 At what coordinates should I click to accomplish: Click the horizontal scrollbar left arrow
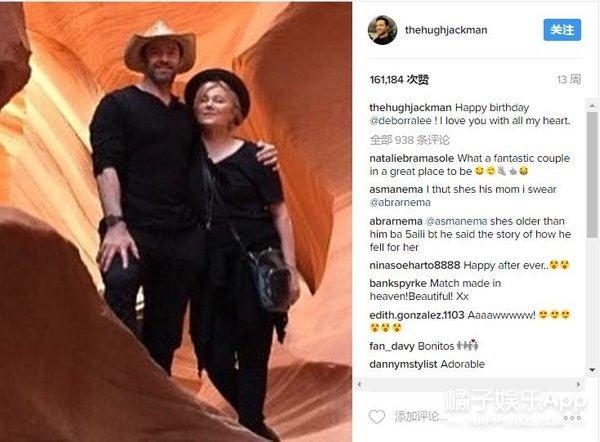[360, 384]
